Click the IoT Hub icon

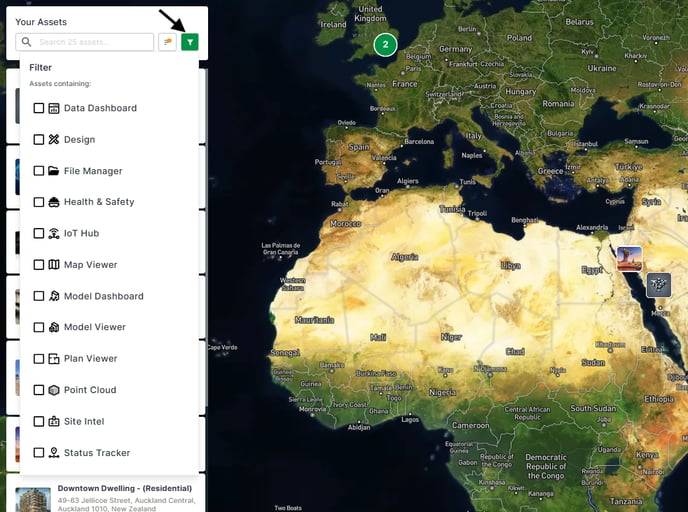(54, 234)
